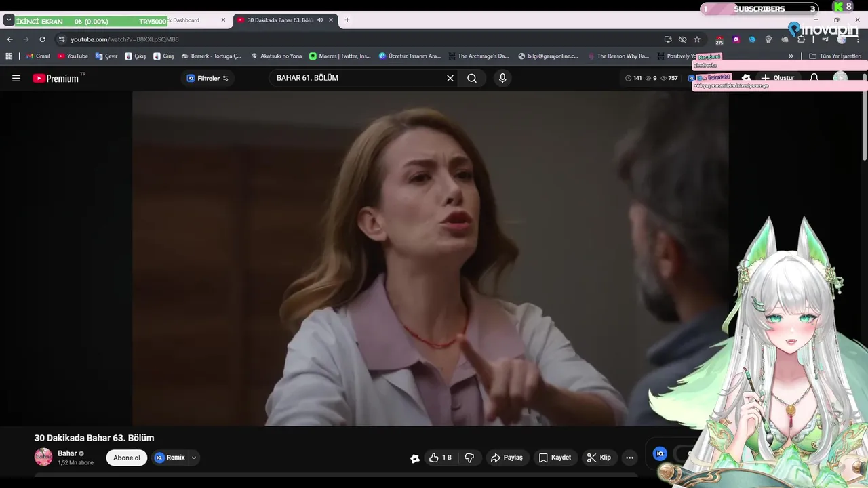Open the Çevir bookmark
Screen dimensions: 868x488
(106, 56)
